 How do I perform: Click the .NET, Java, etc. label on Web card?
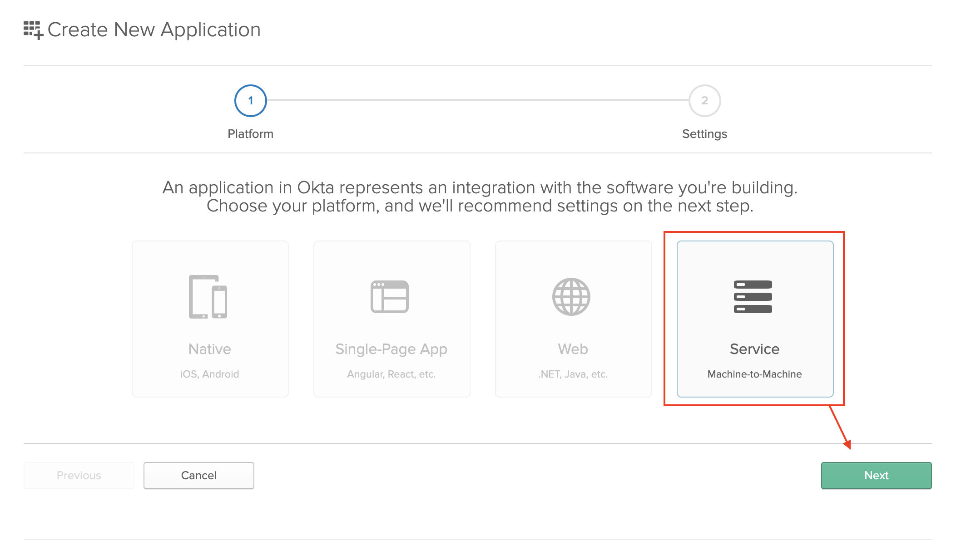[573, 374]
